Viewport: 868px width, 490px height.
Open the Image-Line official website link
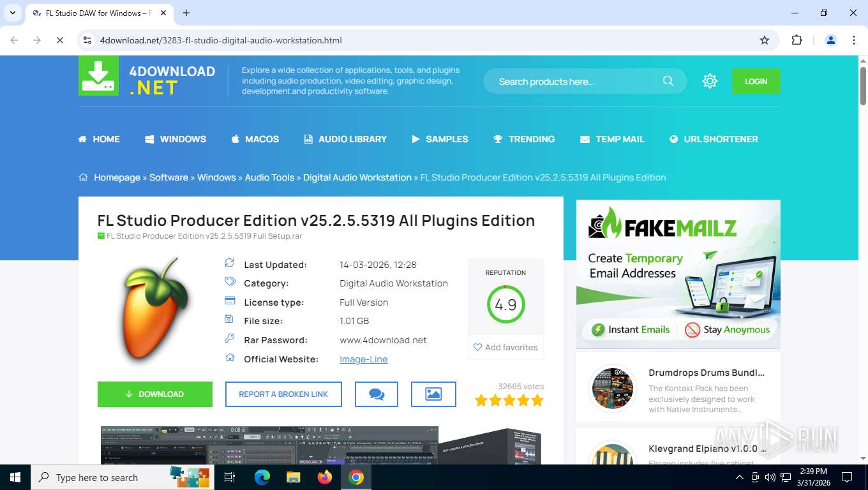364,359
